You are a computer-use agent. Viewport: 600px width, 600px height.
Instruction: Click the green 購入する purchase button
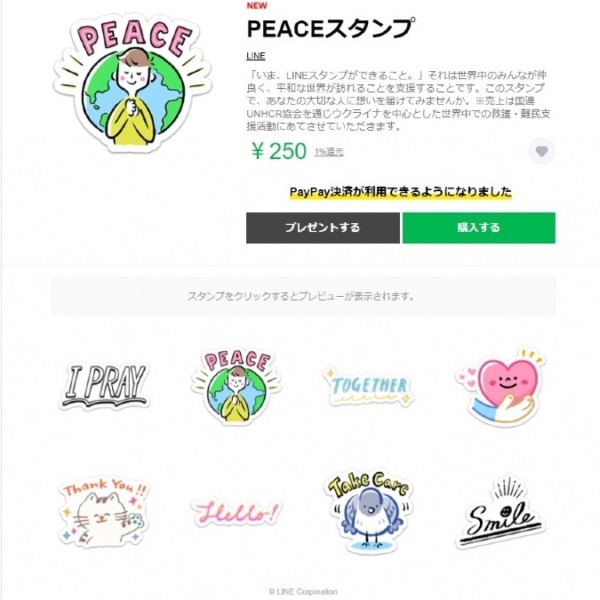point(479,228)
